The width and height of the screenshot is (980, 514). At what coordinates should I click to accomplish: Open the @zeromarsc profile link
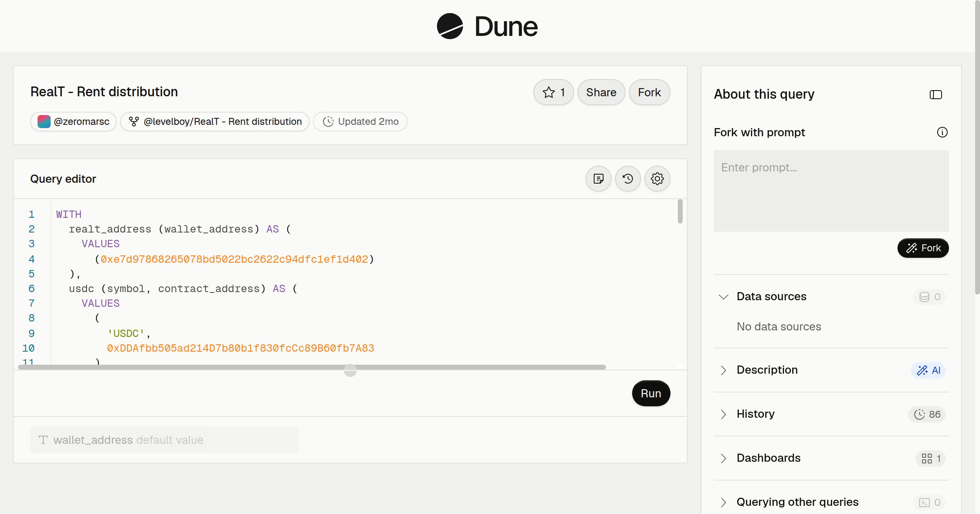click(x=73, y=122)
